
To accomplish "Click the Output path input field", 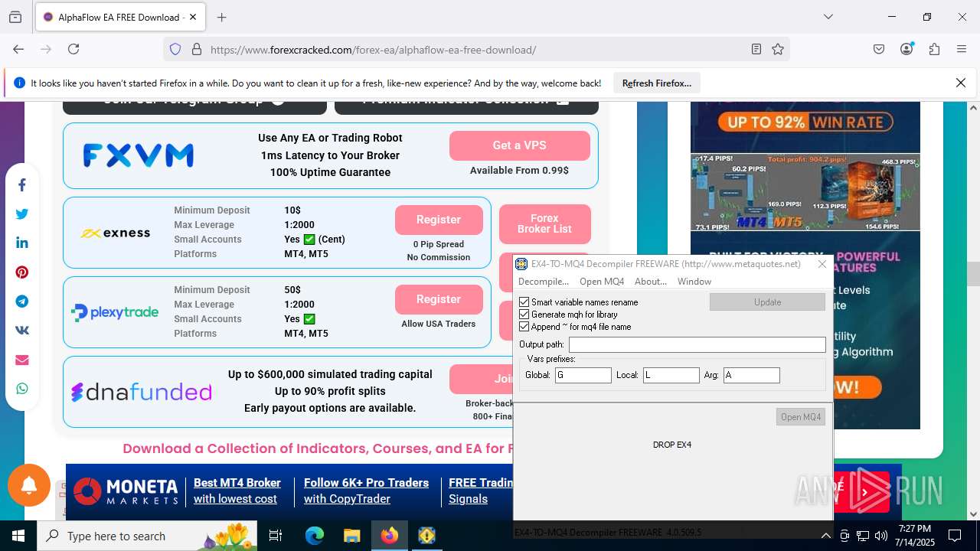I will click(x=697, y=344).
